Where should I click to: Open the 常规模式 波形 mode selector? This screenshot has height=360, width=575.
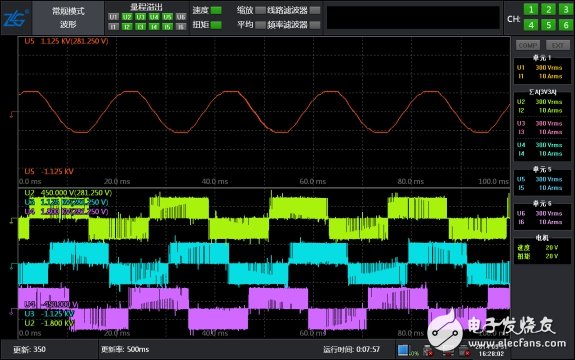[x=68, y=18]
